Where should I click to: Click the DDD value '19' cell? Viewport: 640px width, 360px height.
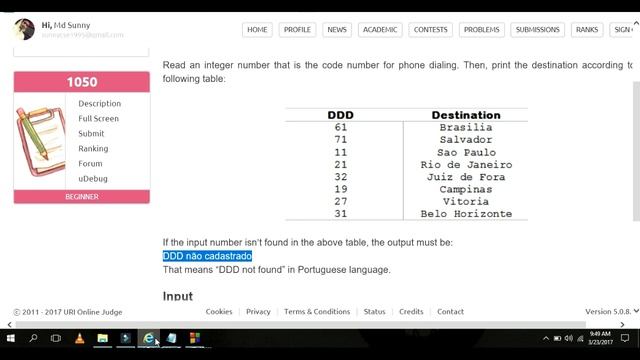(x=341, y=189)
